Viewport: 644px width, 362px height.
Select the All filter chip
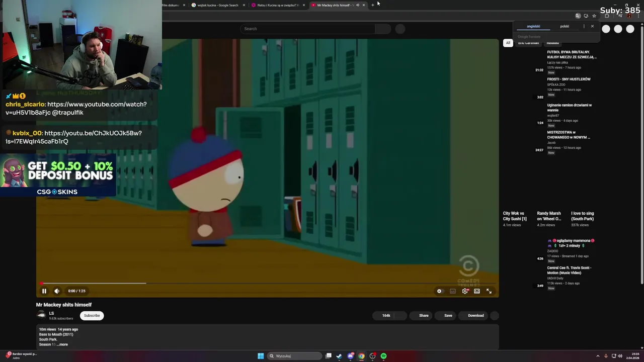[x=508, y=43]
